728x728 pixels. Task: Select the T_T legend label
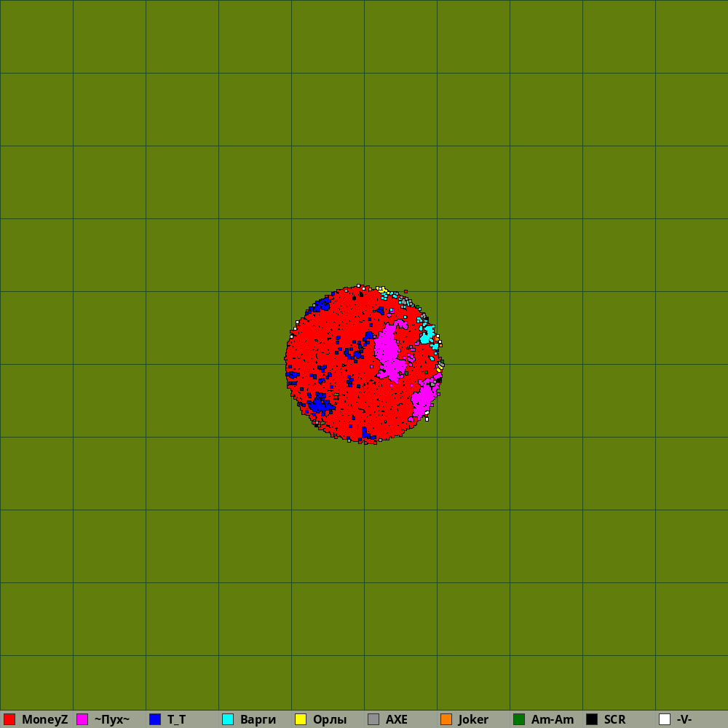(x=176, y=720)
